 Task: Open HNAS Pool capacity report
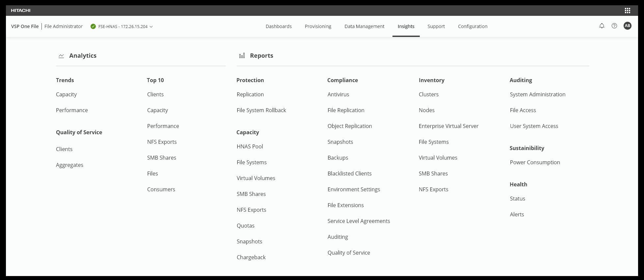250,146
